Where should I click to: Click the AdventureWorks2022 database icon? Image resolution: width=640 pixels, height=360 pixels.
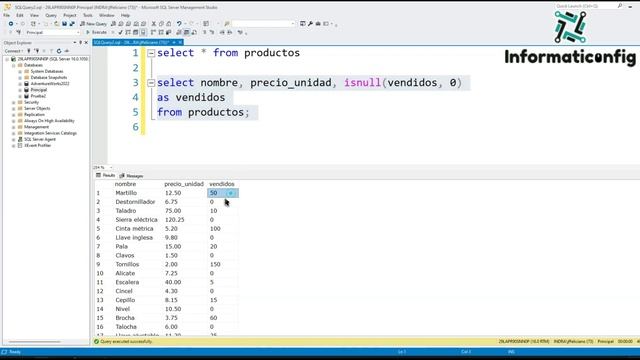tap(27, 84)
